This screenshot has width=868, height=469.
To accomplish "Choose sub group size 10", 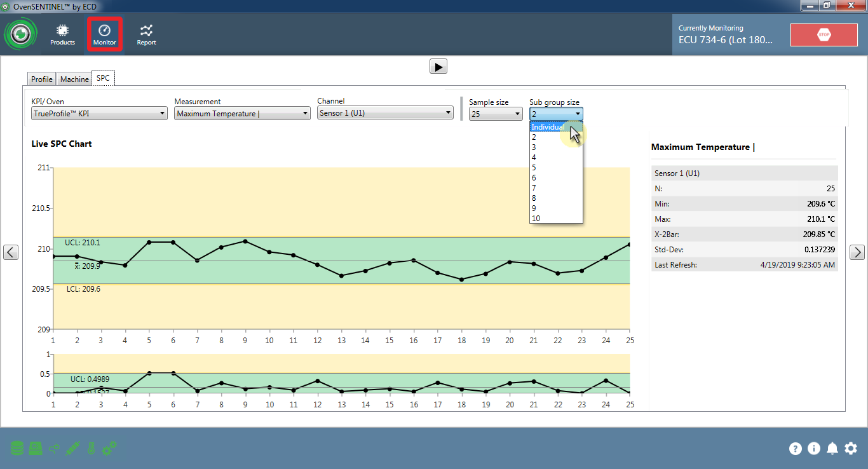I will pos(556,219).
